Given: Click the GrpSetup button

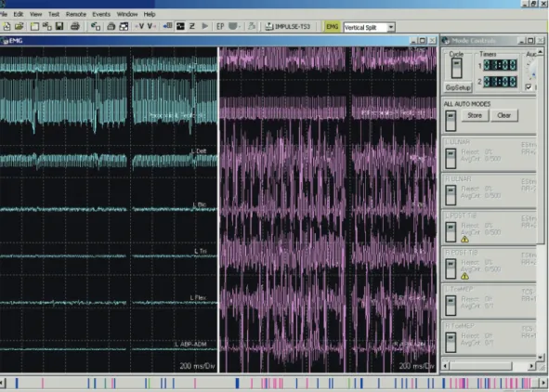Looking at the screenshot, I should [458, 87].
